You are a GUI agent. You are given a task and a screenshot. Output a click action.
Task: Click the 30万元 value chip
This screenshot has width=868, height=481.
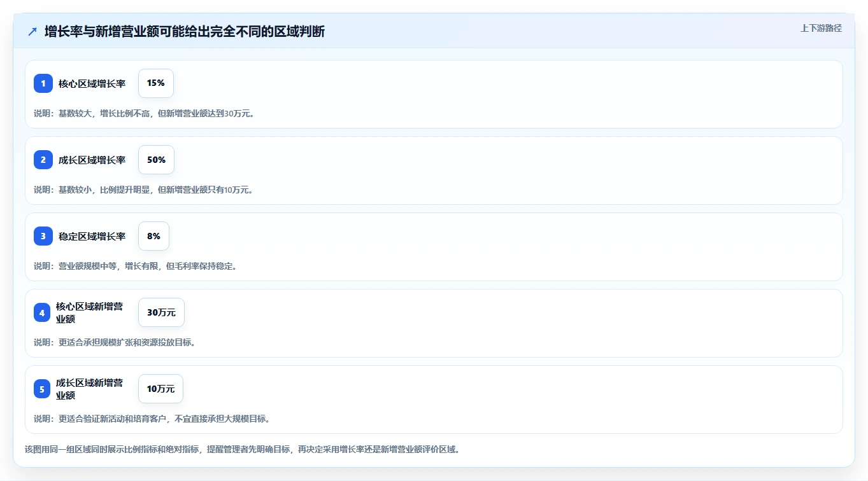coord(161,312)
